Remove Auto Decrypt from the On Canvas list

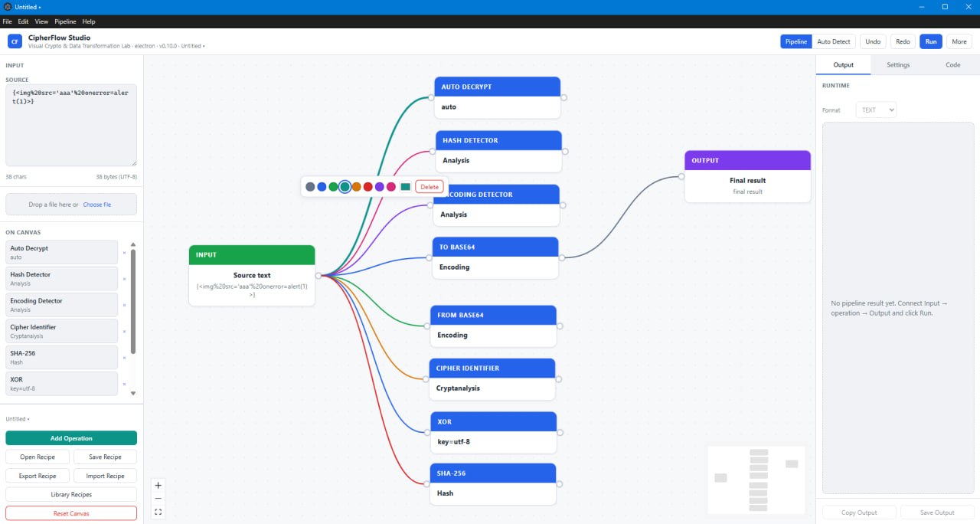[x=124, y=253]
